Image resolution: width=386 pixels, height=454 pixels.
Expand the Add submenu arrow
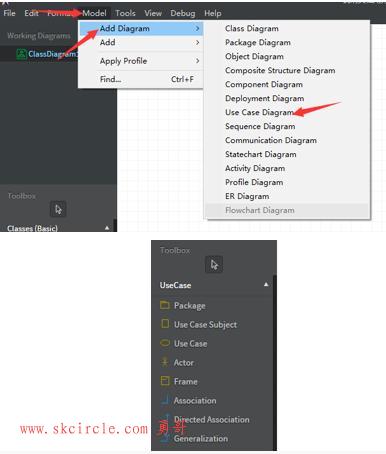click(198, 43)
